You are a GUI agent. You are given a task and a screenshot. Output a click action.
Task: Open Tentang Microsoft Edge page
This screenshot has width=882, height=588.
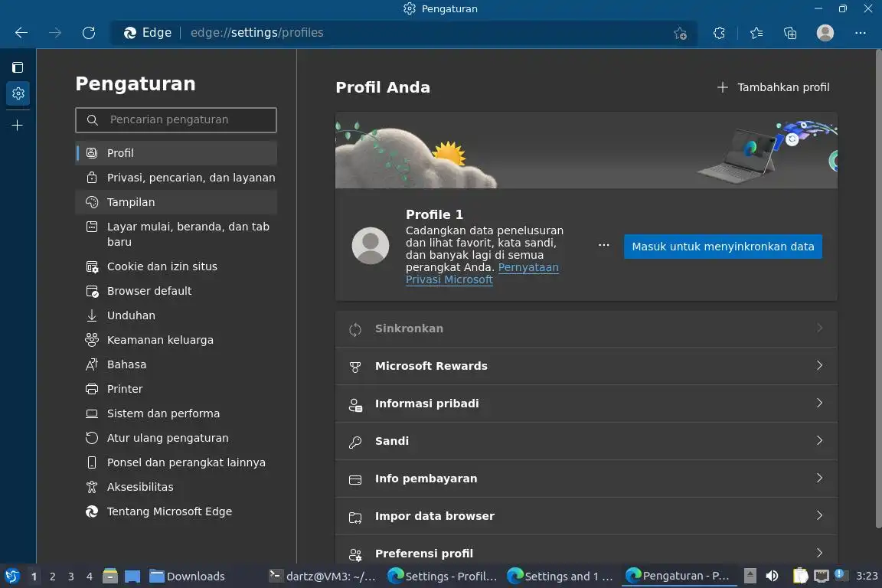click(176, 511)
